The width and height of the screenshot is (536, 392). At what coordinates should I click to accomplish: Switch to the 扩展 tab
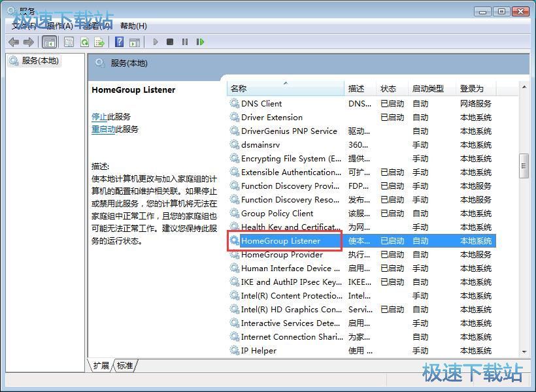point(101,366)
